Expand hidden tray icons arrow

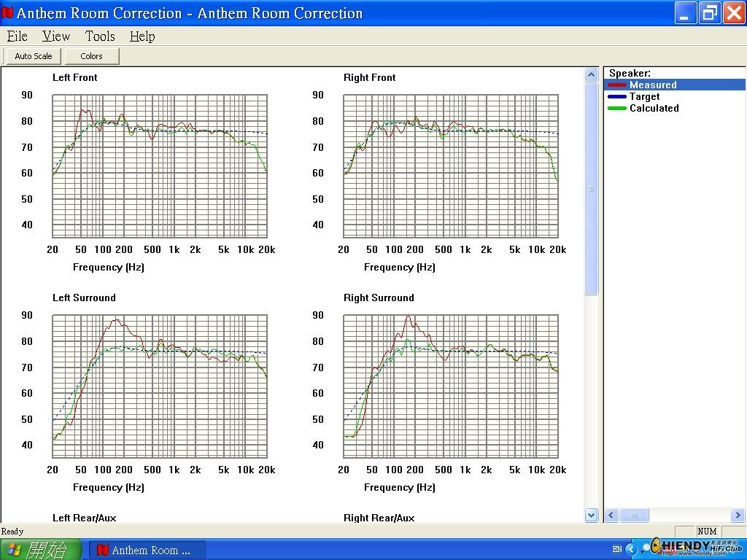coord(631,550)
